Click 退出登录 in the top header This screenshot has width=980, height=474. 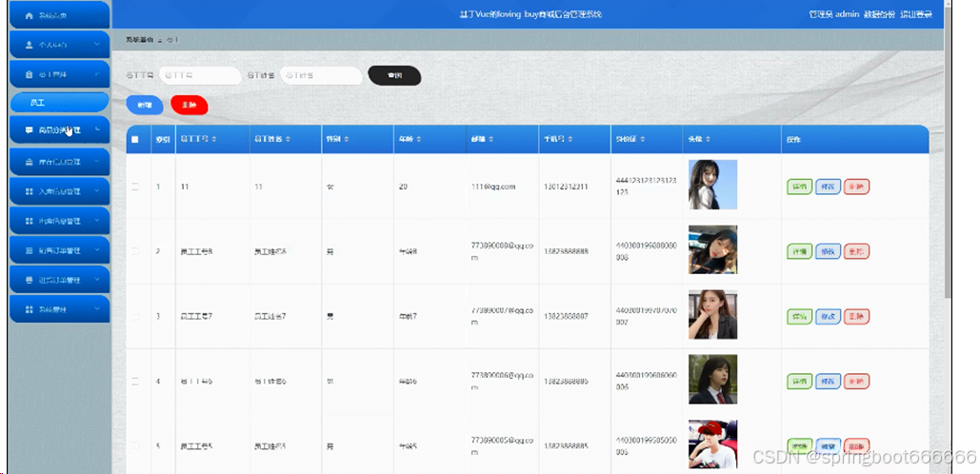click(915, 14)
